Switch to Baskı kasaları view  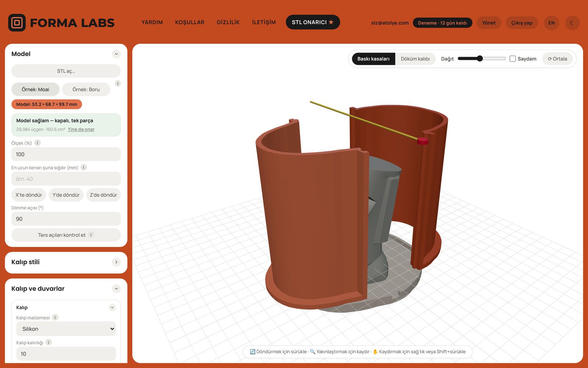(x=373, y=59)
